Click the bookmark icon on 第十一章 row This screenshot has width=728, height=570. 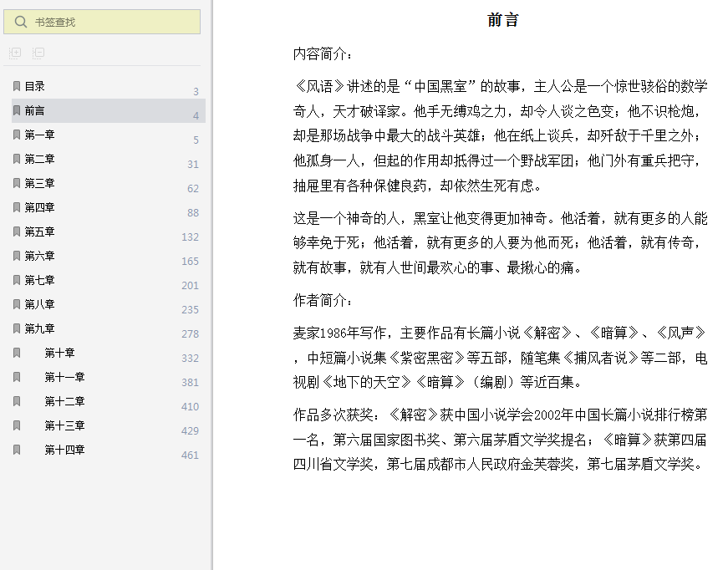17,377
